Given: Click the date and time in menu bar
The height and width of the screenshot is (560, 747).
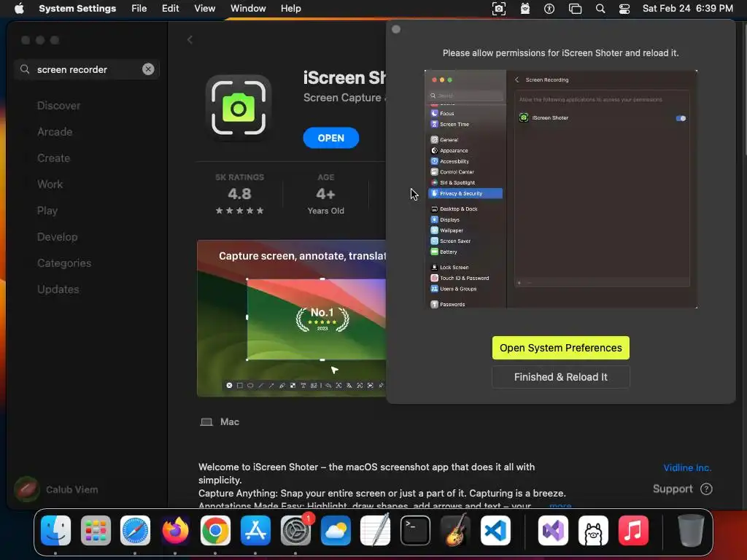Looking at the screenshot, I should click(x=687, y=9).
